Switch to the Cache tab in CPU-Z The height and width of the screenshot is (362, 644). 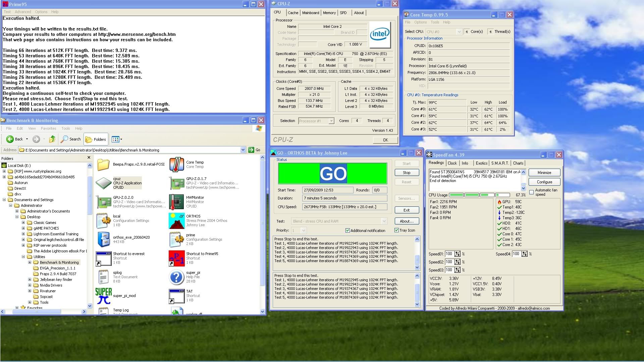(x=293, y=13)
